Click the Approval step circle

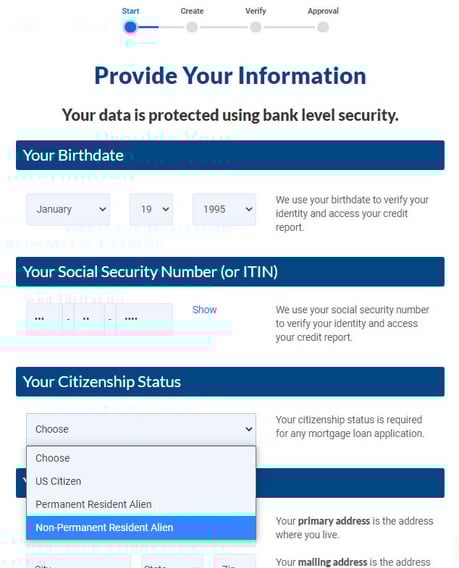(323, 27)
